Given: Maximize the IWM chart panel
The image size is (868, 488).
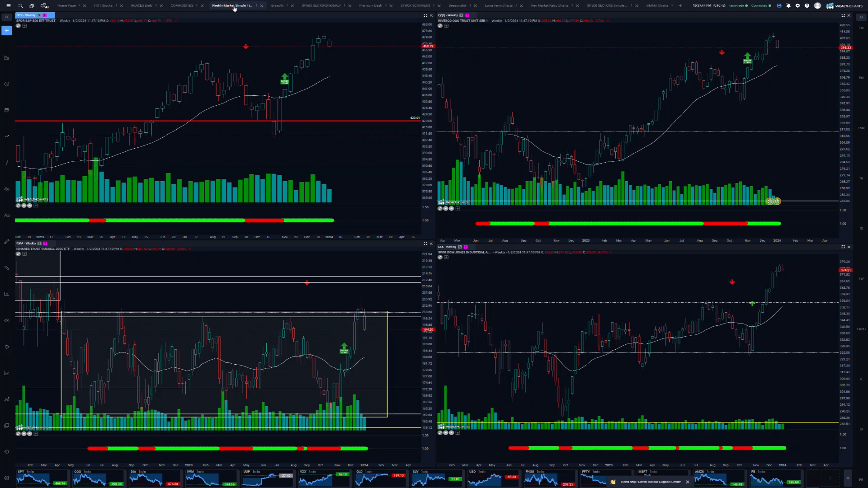Looking at the screenshot, I should click(425, 244).
